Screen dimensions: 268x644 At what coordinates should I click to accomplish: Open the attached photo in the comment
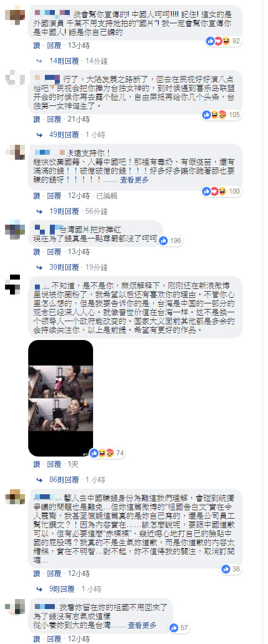point(61,398)
